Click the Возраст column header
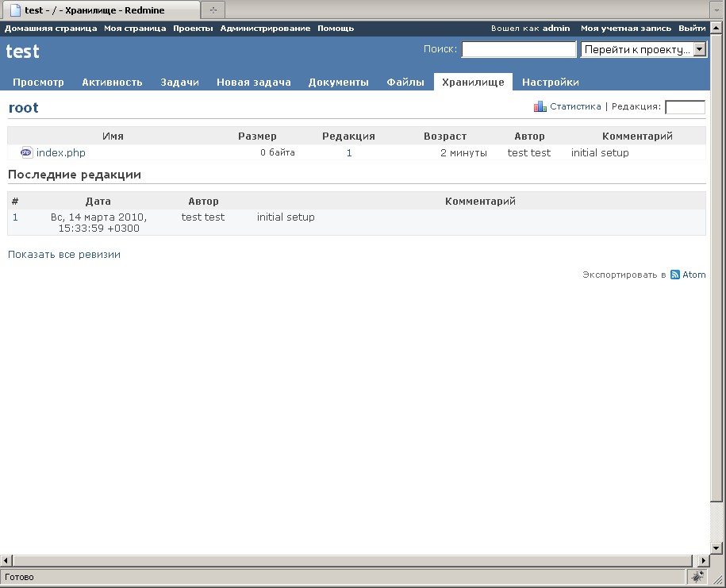This screenshot has width=726, height=588. 445,136
